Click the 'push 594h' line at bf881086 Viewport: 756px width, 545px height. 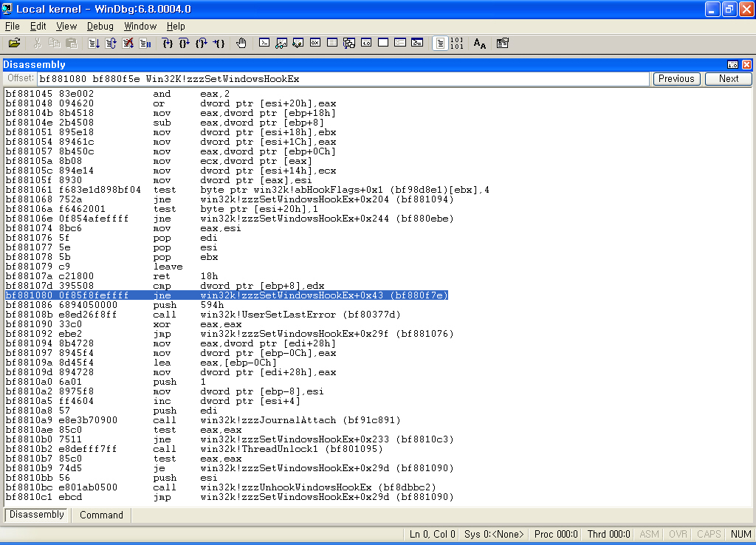coord(114,305)
